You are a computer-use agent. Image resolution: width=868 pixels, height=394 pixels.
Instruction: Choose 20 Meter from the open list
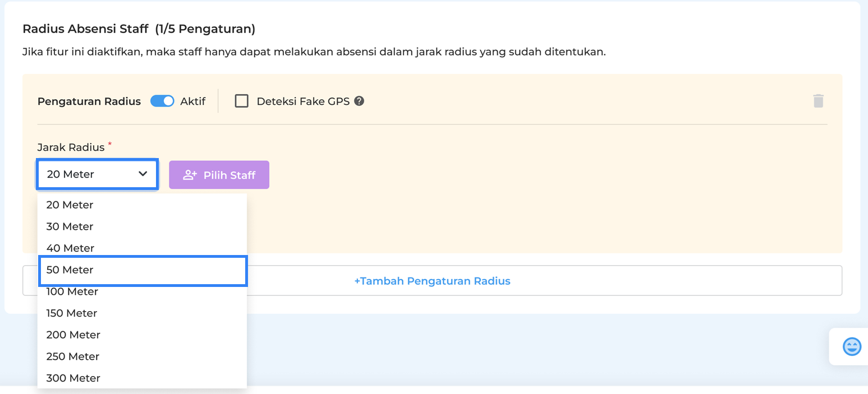click(70, 205)
